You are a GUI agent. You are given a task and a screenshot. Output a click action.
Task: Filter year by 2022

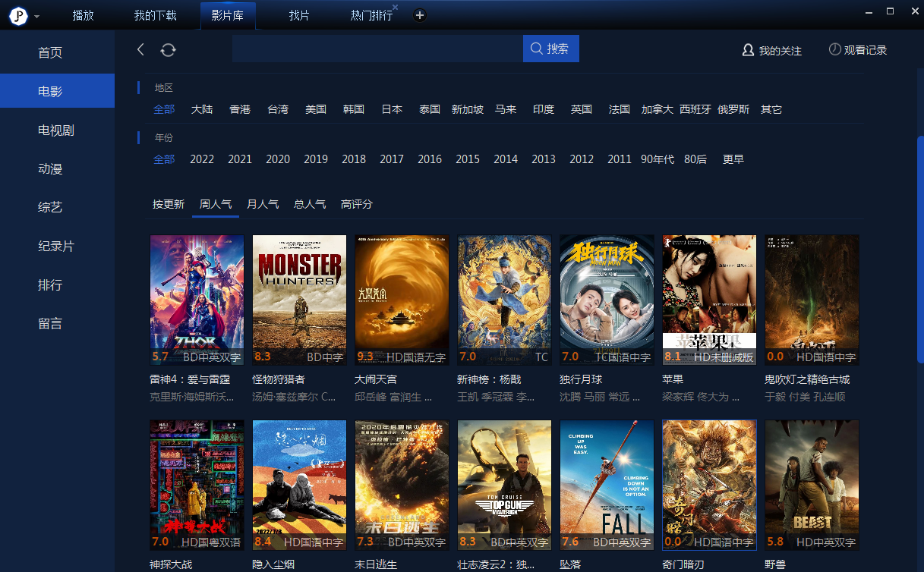pos(202,159)
